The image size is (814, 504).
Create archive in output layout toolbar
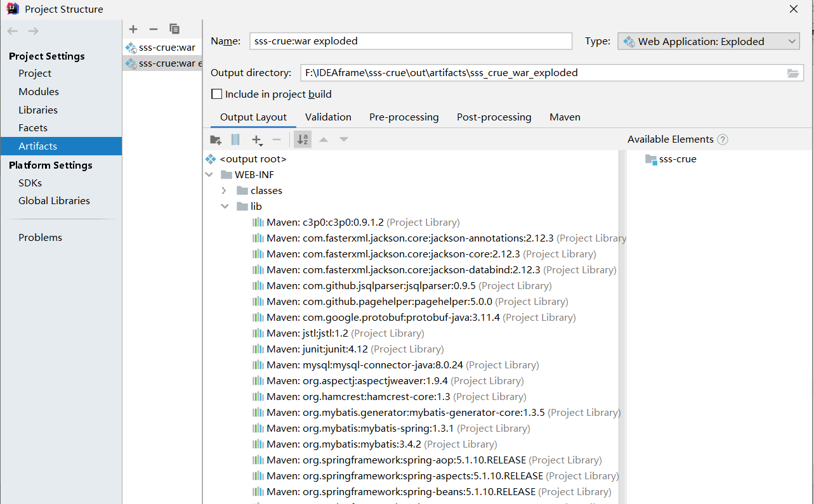(235, 139)
